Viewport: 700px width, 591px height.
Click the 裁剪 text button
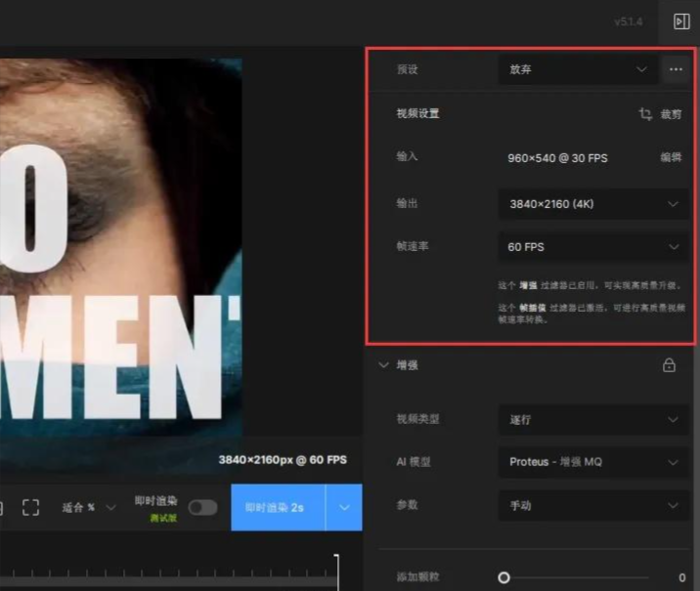(671, 114)
